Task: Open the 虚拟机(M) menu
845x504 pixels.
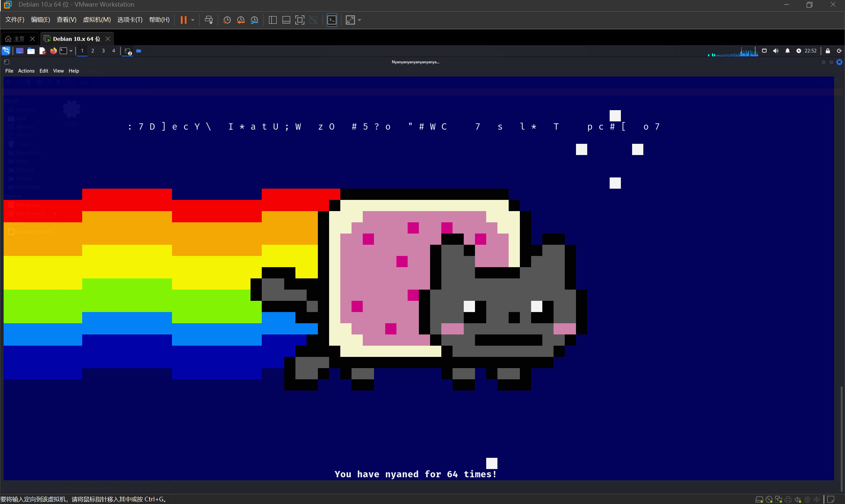Action: click(97, 20)
